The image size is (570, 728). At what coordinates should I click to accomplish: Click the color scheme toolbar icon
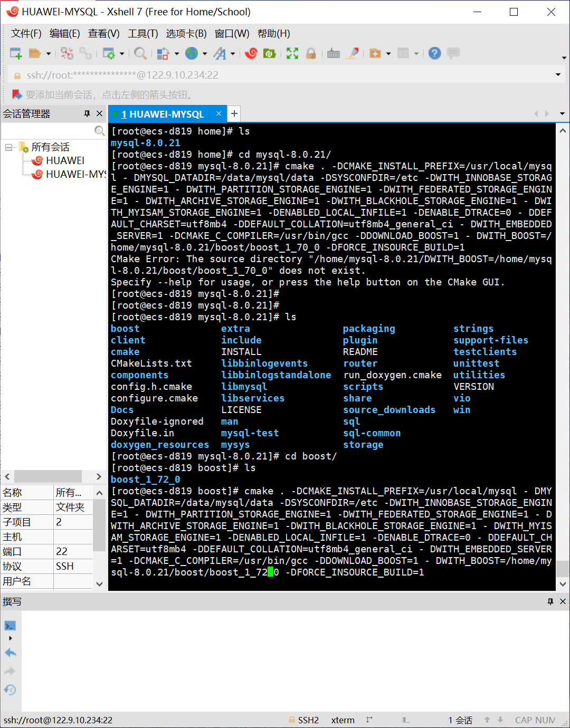[x=163, y=53]
